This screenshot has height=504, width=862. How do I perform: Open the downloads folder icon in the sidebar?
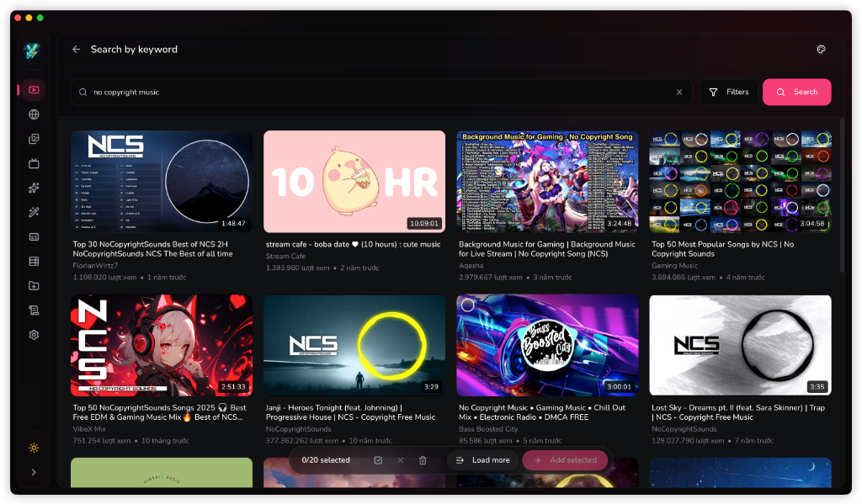pyautogui.click(x=34, y=286)
